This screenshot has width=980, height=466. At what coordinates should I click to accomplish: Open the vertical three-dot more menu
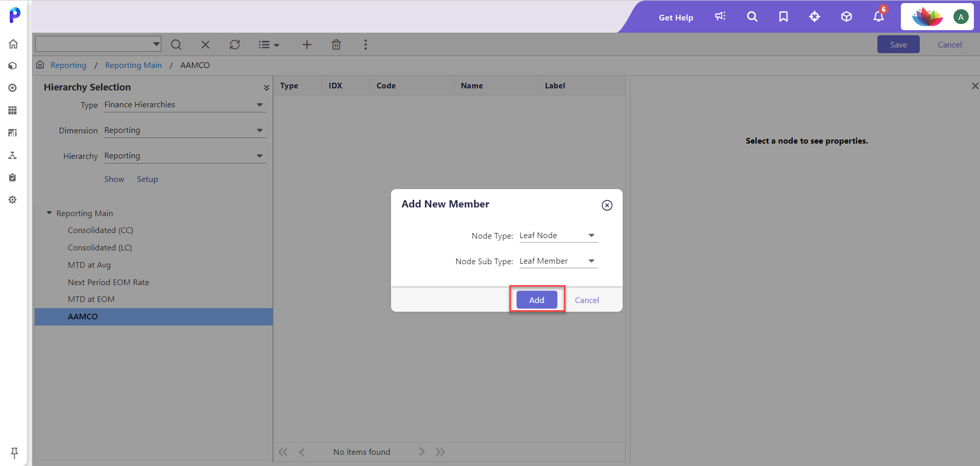pos(365,45)
